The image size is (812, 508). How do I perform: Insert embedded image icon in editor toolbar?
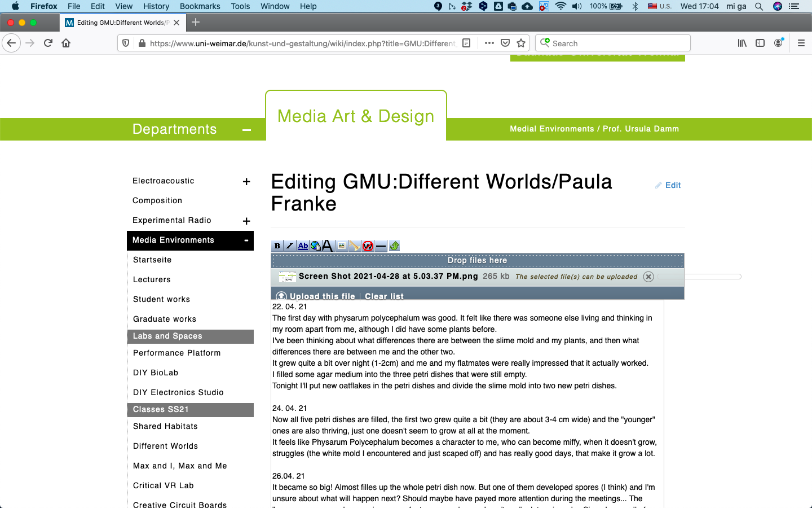(342, 246)
